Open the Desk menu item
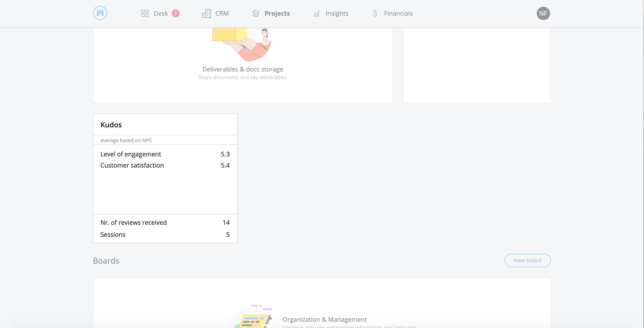 point(160,13)
